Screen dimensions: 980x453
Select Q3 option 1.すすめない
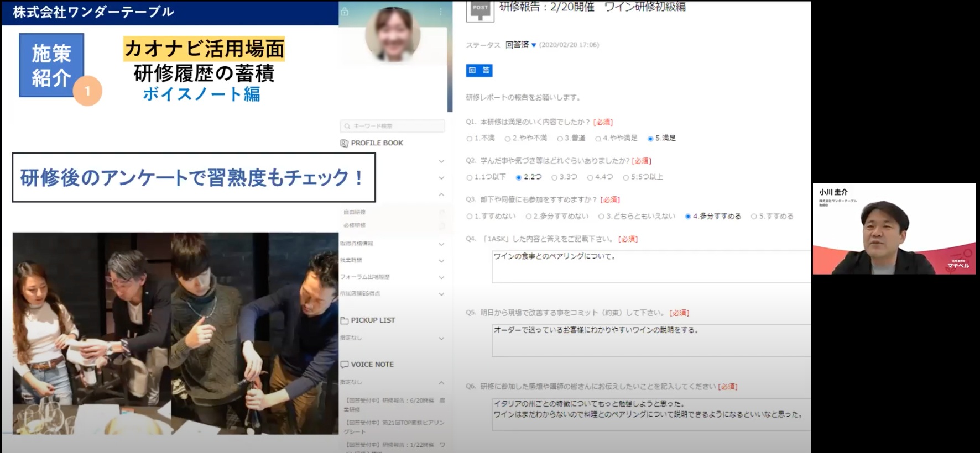coord(470,217)
